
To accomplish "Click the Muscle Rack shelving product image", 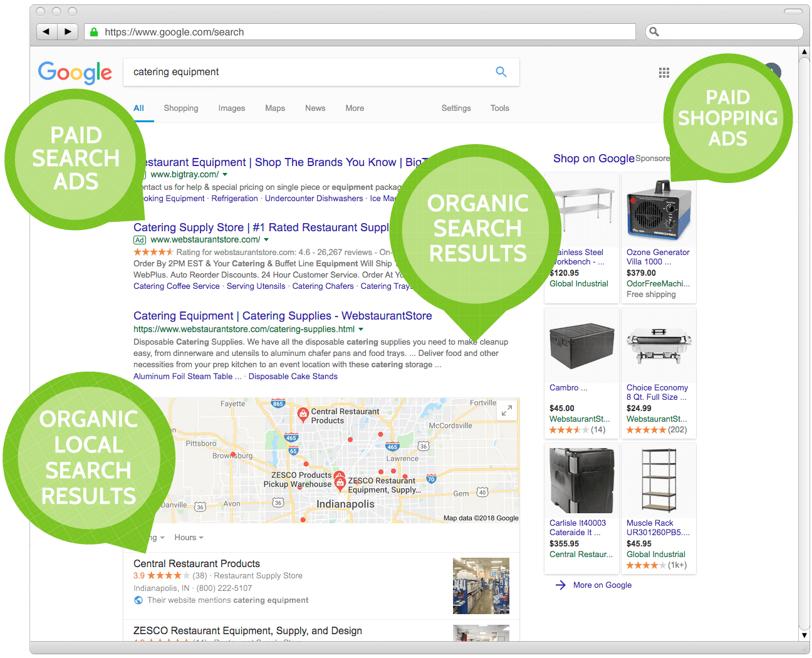I will [658, 481].
